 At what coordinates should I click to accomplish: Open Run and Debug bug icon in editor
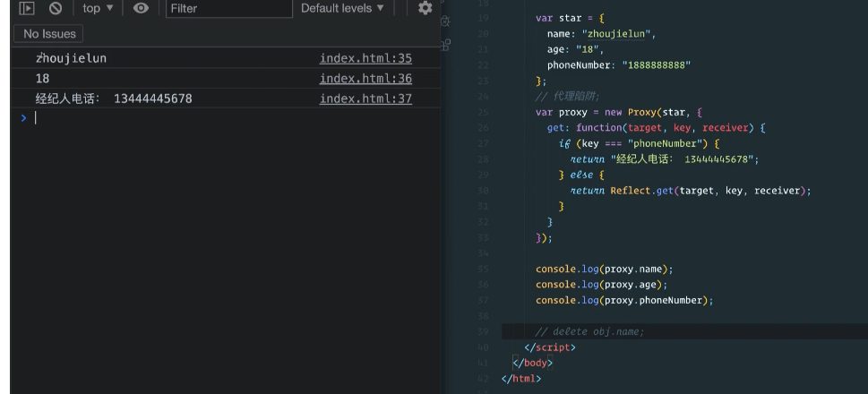point(445,21)
